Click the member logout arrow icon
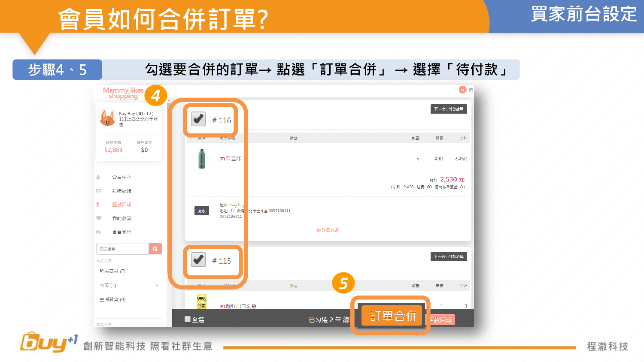 [x=98, y=232]
